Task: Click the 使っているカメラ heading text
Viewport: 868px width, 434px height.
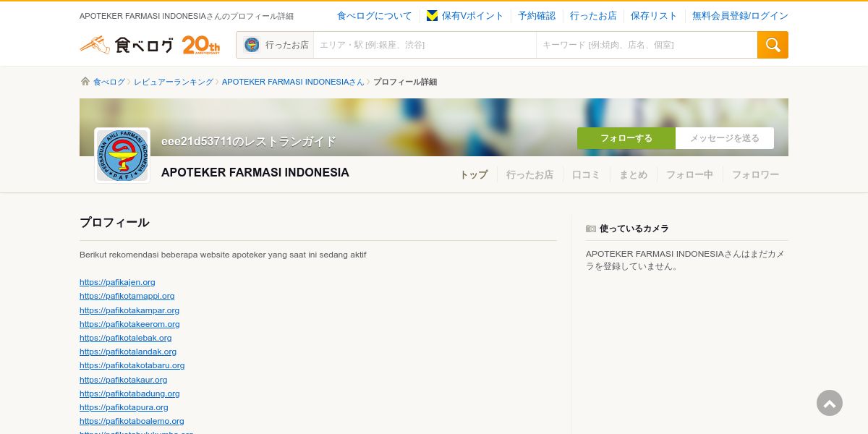Action: point(634,229)
